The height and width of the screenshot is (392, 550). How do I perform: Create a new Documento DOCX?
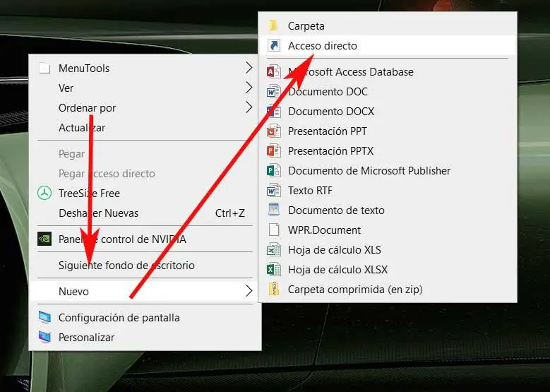pyautogui.click(x=388, y=112)
